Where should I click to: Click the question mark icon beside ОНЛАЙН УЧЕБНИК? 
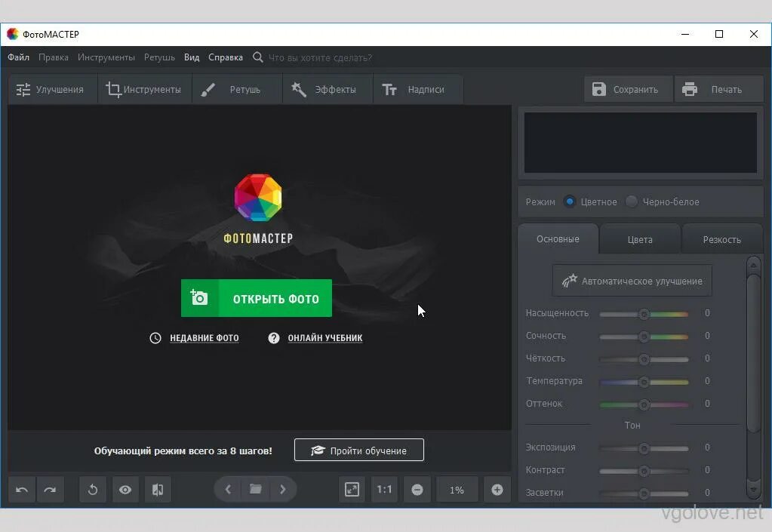274,338
